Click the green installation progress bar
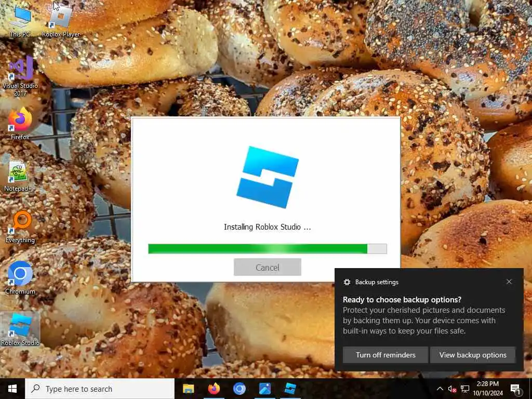Screen dimensions: 532x399 tap(268, 249)
